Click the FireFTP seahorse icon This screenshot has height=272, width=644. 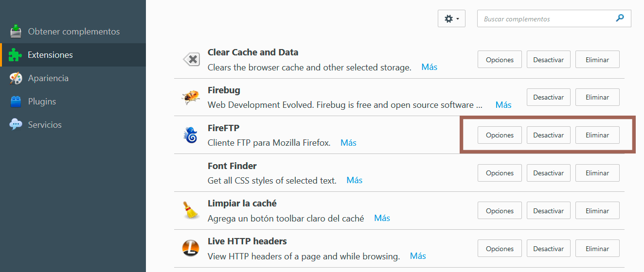click(190, 135)
